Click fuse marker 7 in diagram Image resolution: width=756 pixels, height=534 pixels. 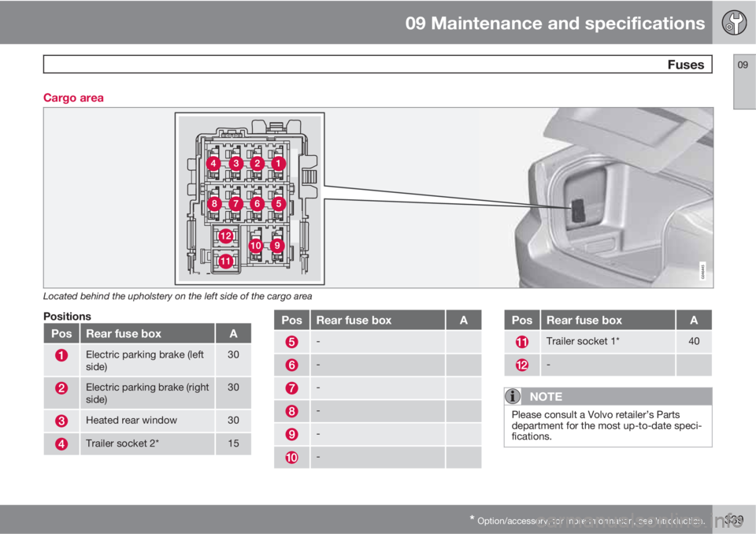(235, 203)
